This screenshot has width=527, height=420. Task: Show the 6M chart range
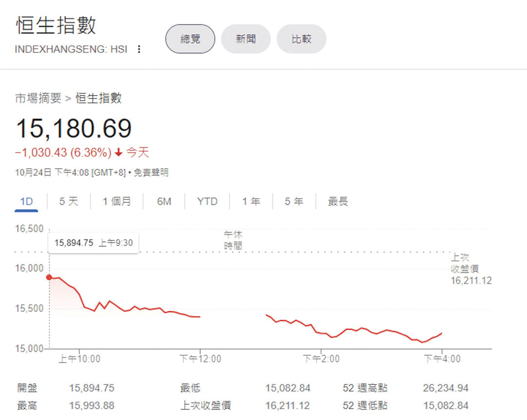(x=164, y=201)
